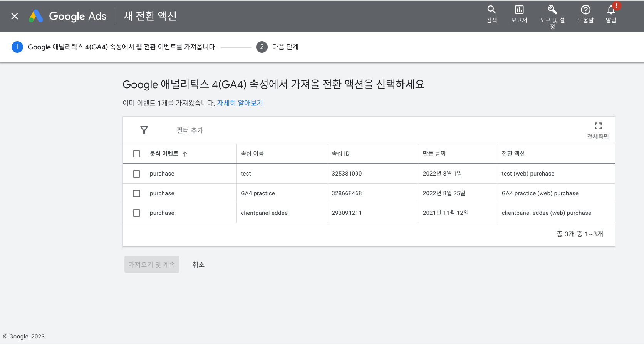Click the date 2022년 8월 25일
This screenshot has width=644, height=345.
[x=444, y=193]
